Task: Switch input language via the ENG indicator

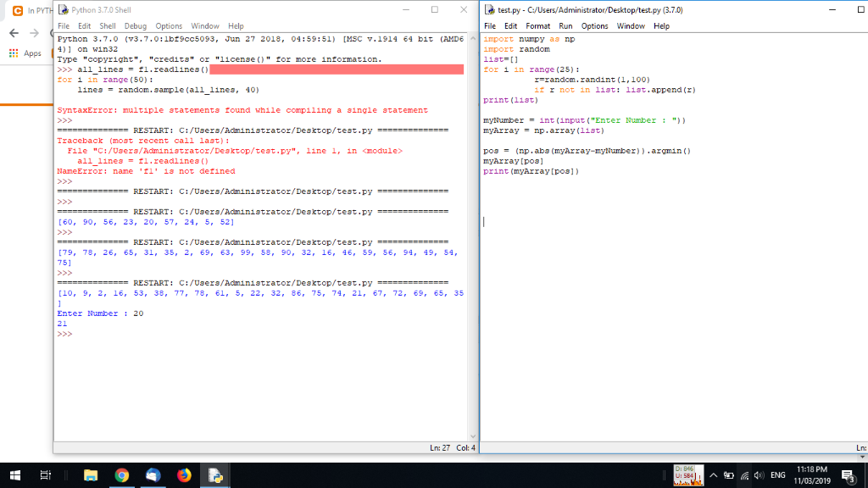Action: [x=778, y=475]
